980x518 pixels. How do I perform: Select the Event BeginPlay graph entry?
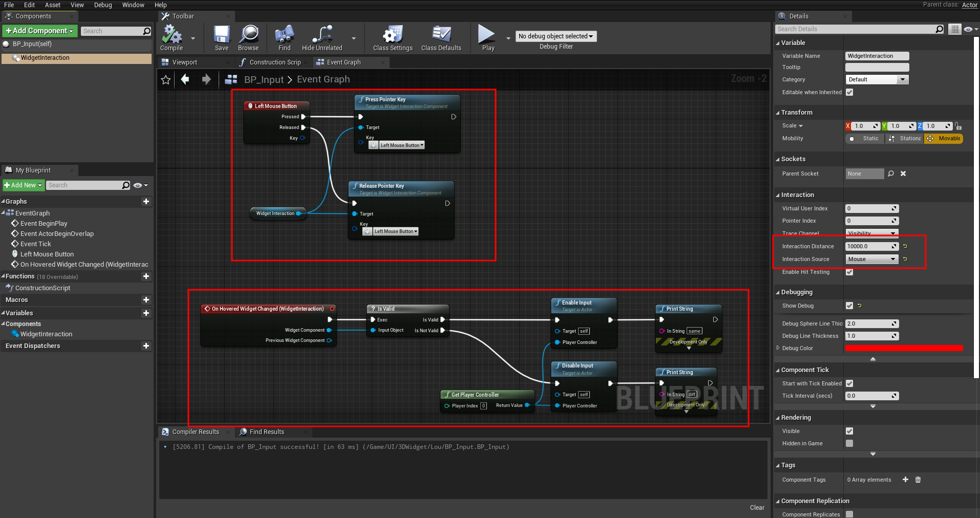point(44,224)
